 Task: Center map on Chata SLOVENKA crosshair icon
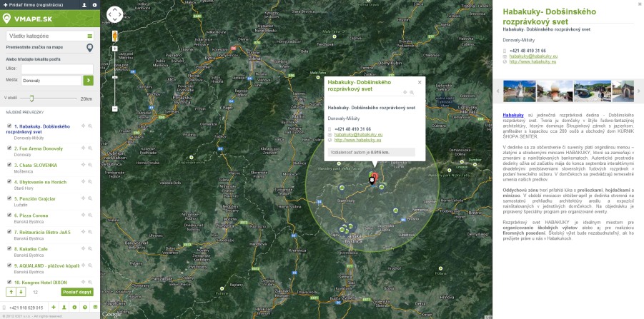click(83, 165)
